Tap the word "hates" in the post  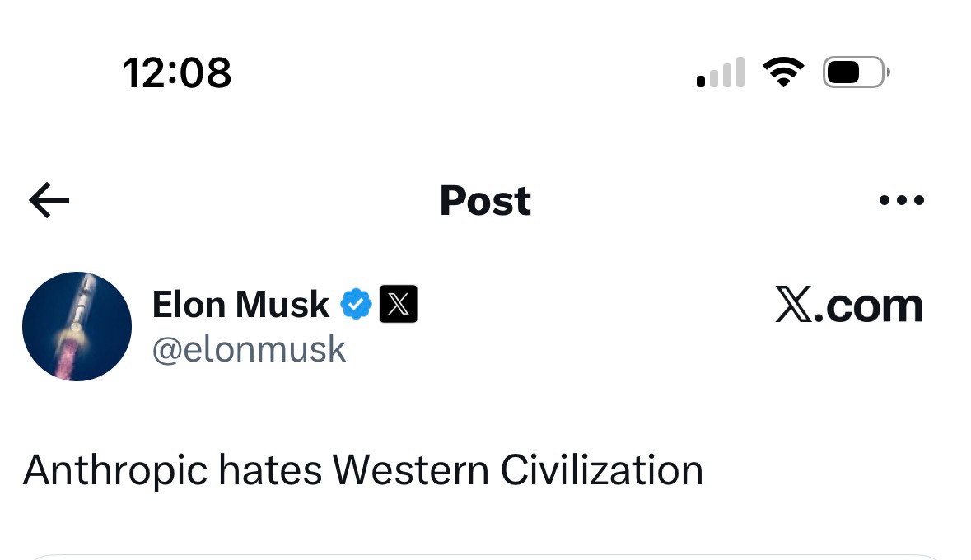point(270,471)
